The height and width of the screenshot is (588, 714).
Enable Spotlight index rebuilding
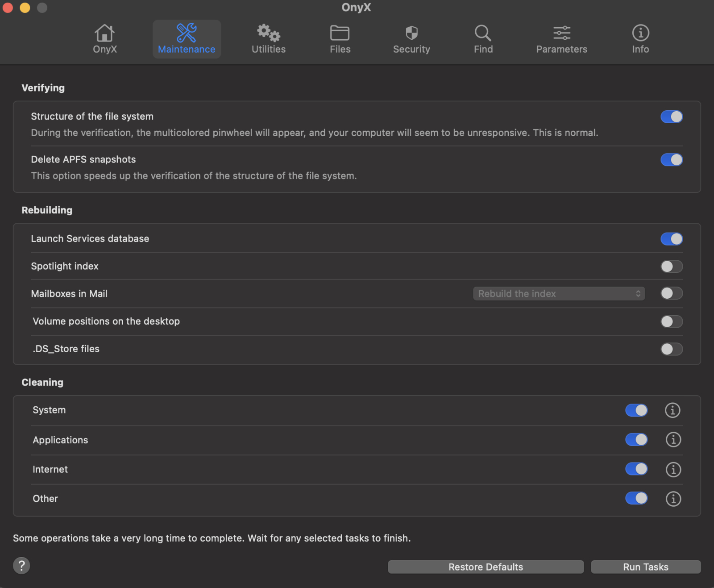tap(671, 266)
